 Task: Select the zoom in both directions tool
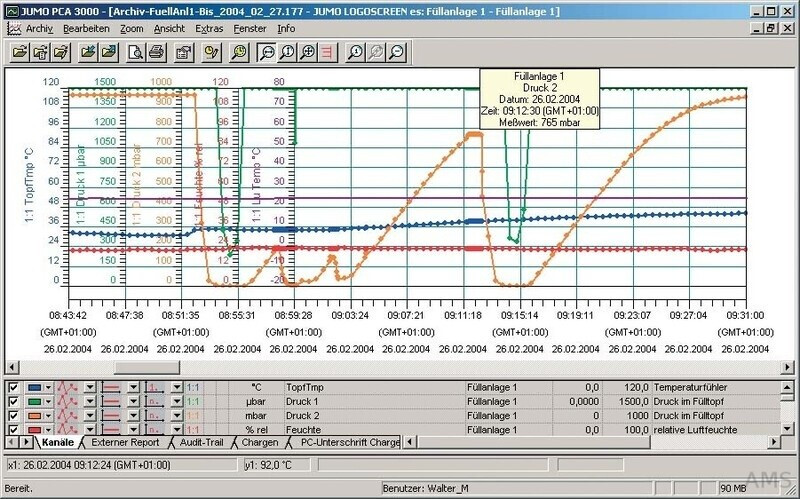308,52
